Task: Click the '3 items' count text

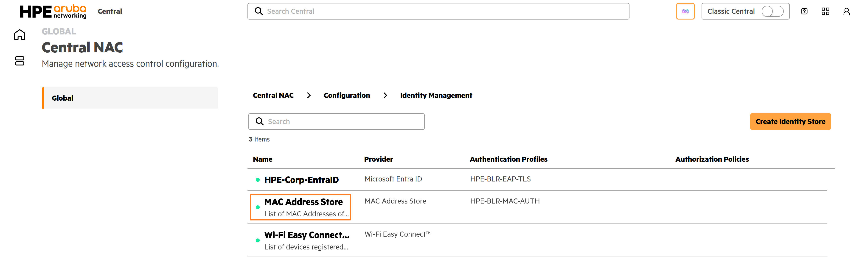Action: pos(259,139)
